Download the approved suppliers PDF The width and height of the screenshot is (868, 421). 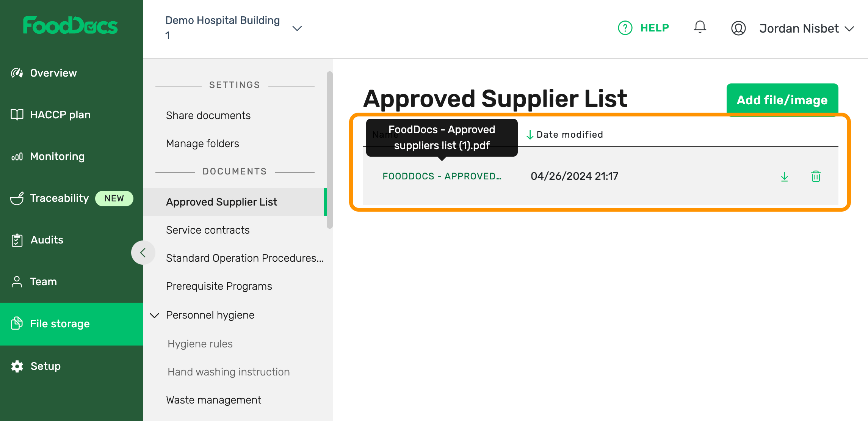784,176
